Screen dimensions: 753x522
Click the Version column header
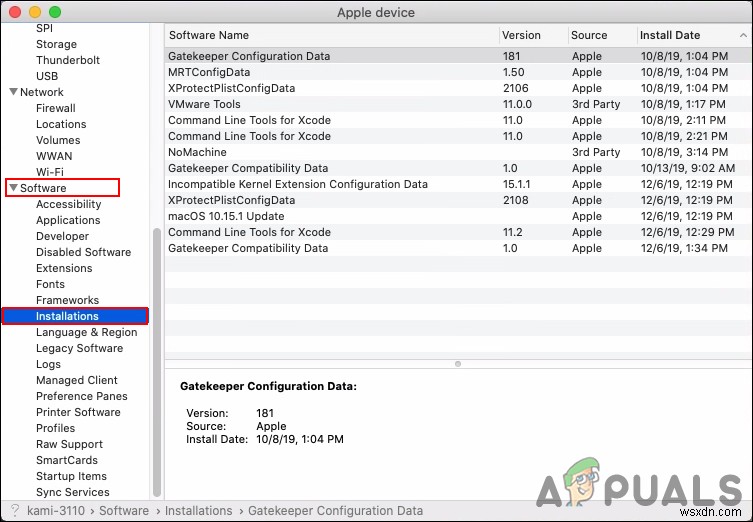pyautogui.click(x=521, y=35)
